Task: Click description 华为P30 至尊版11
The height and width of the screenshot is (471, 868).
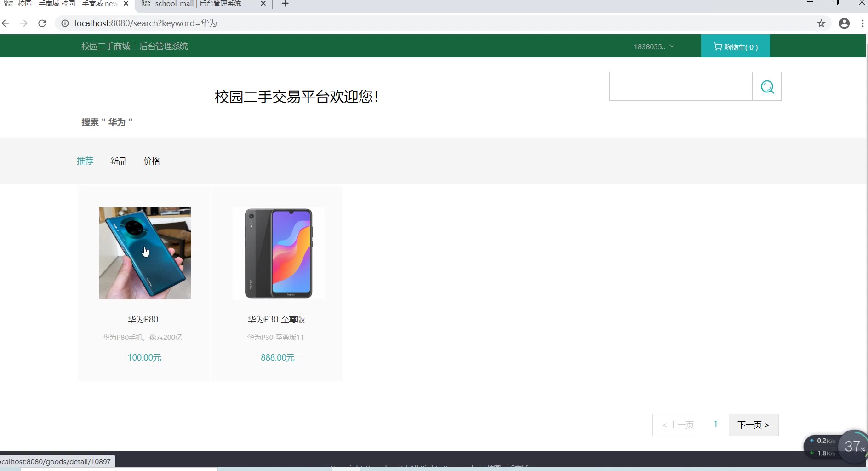Action: [276, 337]
